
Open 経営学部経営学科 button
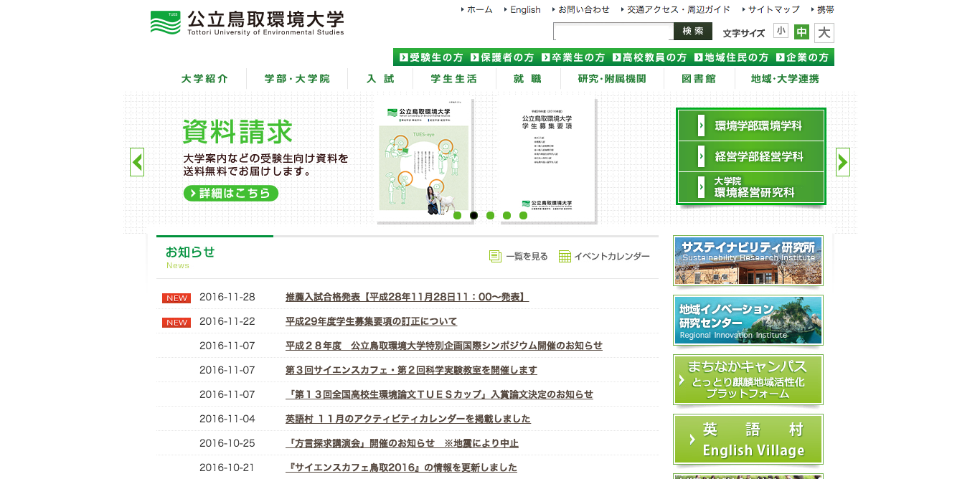tap(751, 156)
